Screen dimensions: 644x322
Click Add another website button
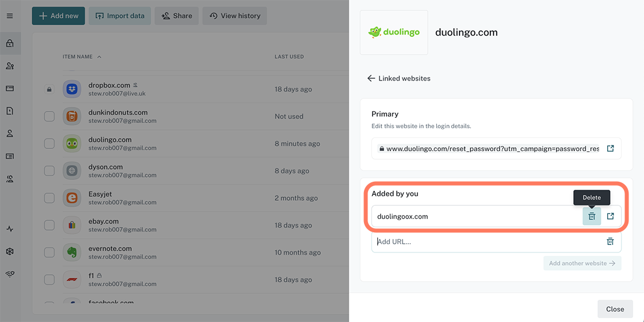coord(582,263)
